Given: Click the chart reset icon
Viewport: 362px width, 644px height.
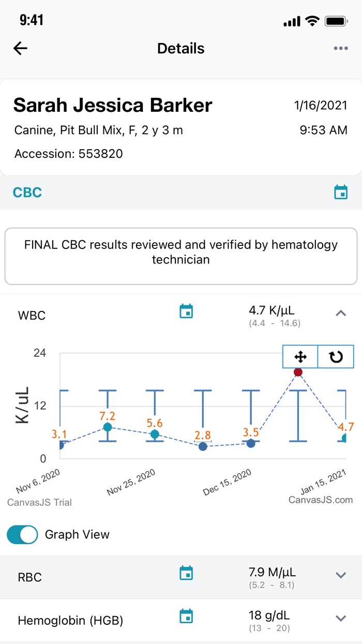Looking at the screenshot, I should click(x=336, y=357).
